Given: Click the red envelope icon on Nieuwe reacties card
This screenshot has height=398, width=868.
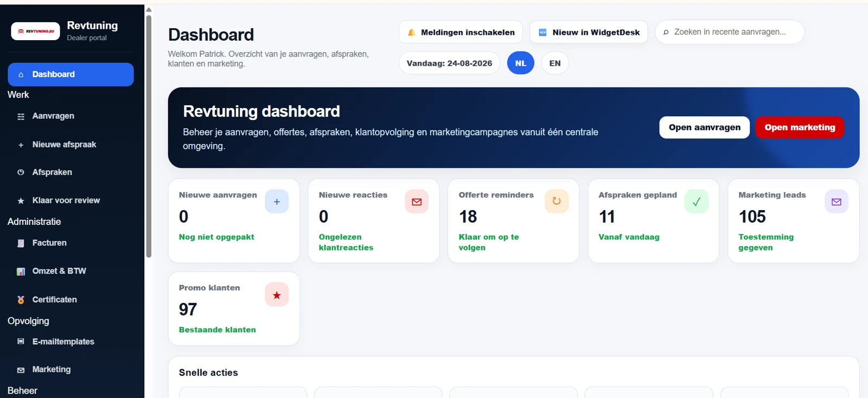Looking at the screenshot, I should pos(417,201).
